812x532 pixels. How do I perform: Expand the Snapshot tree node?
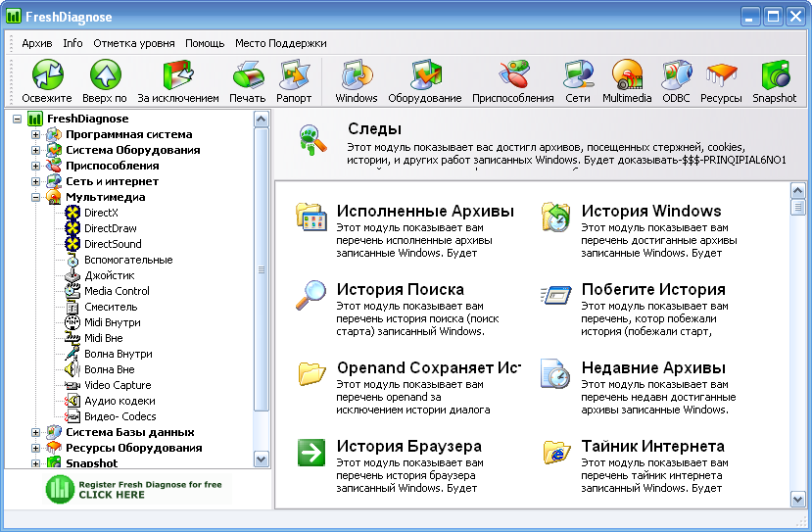35,463
